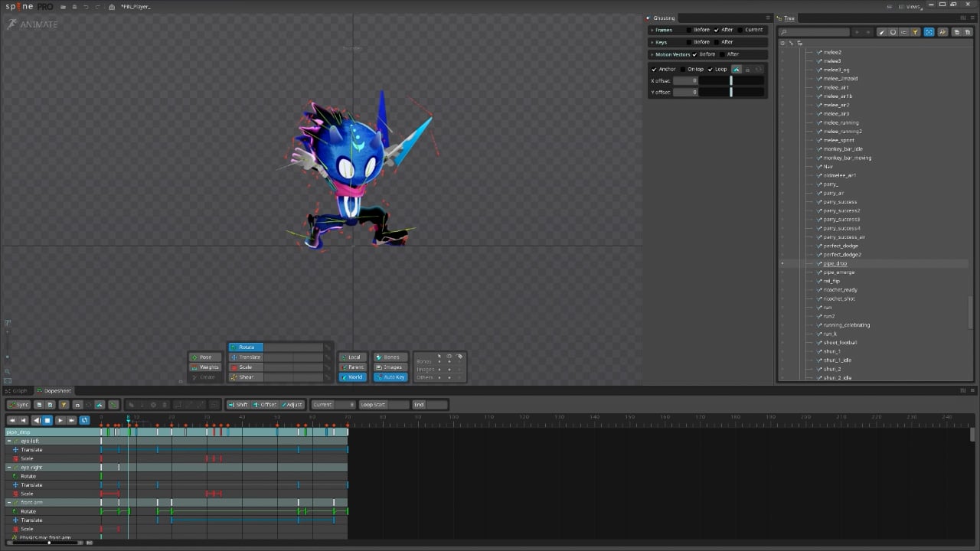The image size is (980, 551).
Task: Toggle Frames Current checkbox
Action: pyautogui.click(x=740, y=30)
